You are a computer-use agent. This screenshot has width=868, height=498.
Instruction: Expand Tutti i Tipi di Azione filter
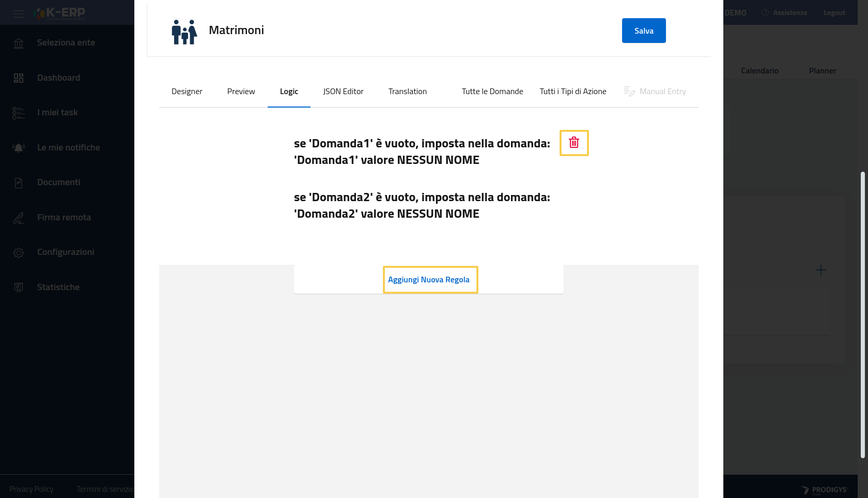572,92
